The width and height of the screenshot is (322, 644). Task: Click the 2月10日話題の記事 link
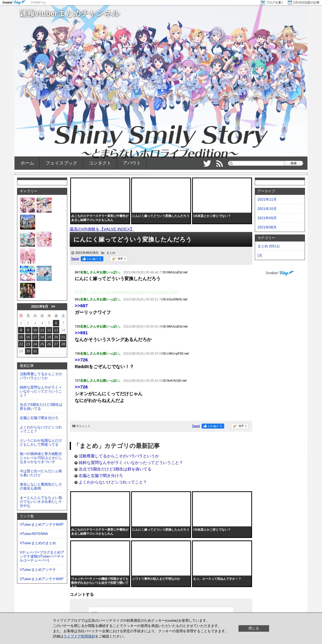(306, 3)
